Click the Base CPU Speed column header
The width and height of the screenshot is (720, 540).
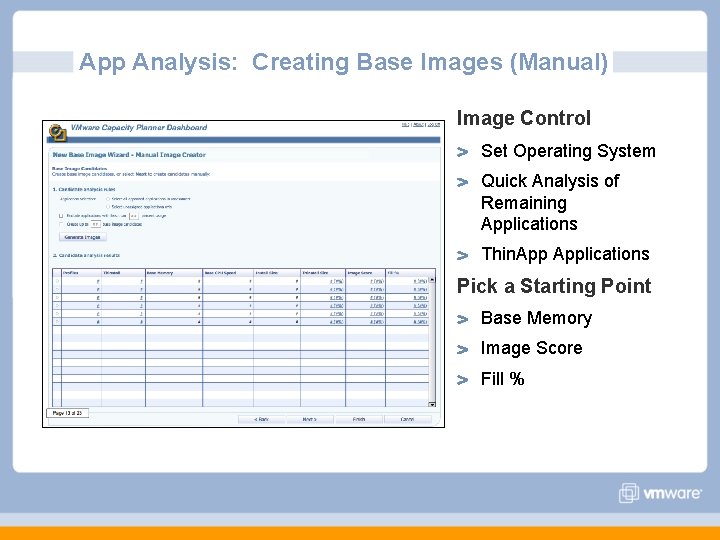pyautogui.click(x=228, y=273)
